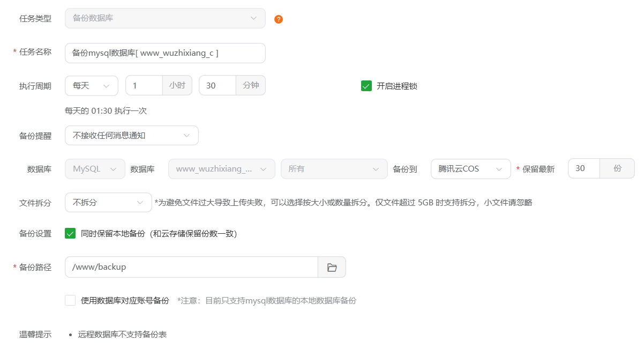Enable 使用数据库对应账号备份 checkbox

[70, 300]
